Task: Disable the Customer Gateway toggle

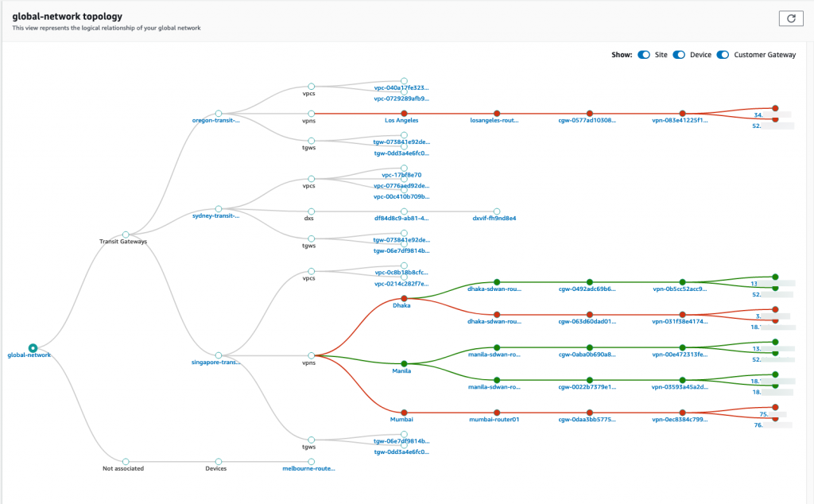Action: (723, 54)
